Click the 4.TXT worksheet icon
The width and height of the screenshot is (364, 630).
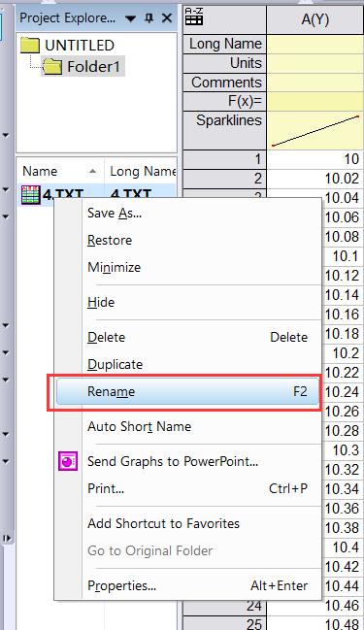tap(30, 194)
